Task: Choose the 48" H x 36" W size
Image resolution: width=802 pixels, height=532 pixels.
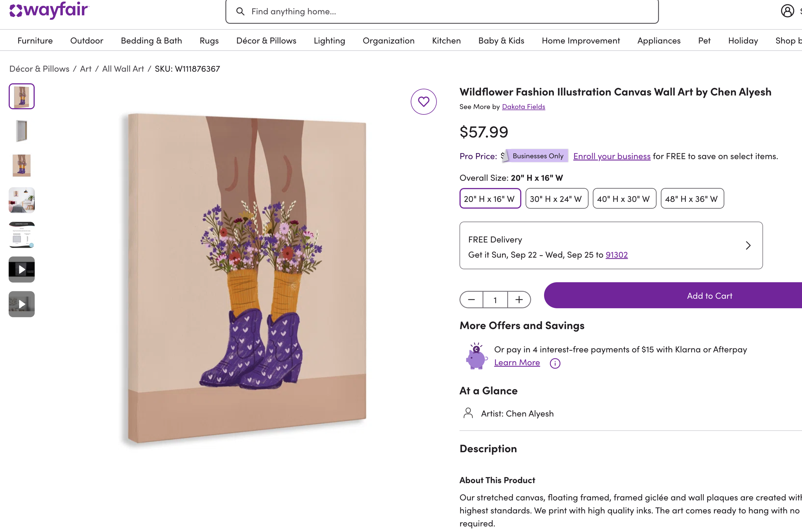Action: click(x=692, y=198)
